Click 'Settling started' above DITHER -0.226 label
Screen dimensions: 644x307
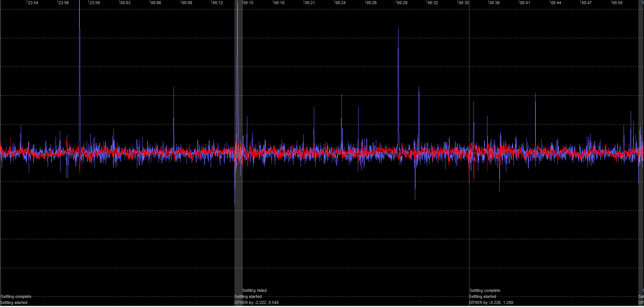point(483,296)
